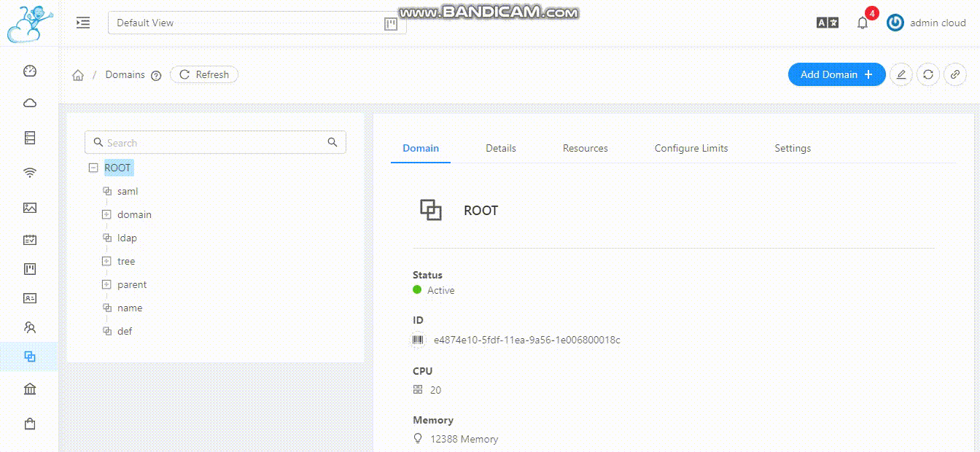Open the Domains sidebar icon

click(x=30, y=356)
